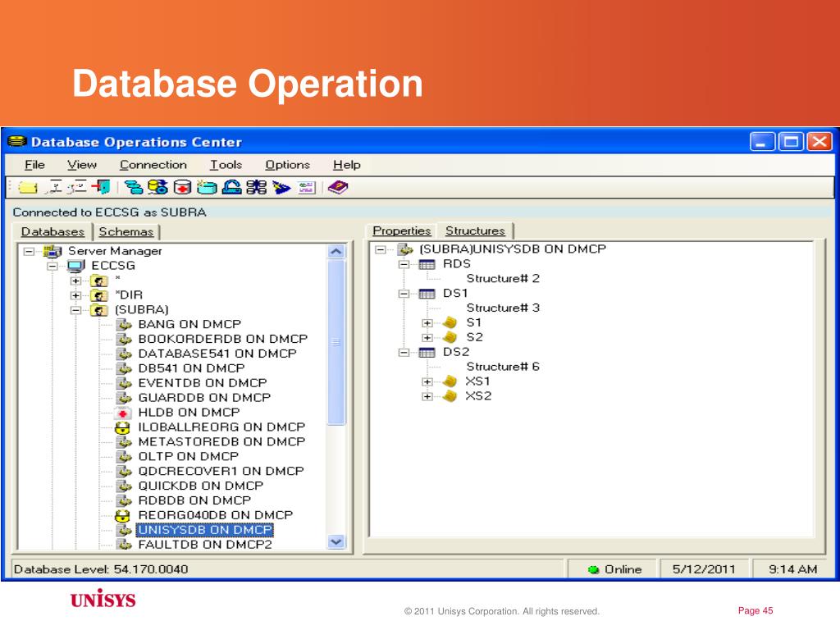Open the Tools menu
The width and height of the screenshot is (840, 630).
pyautogui.click(x=226, y=164)
